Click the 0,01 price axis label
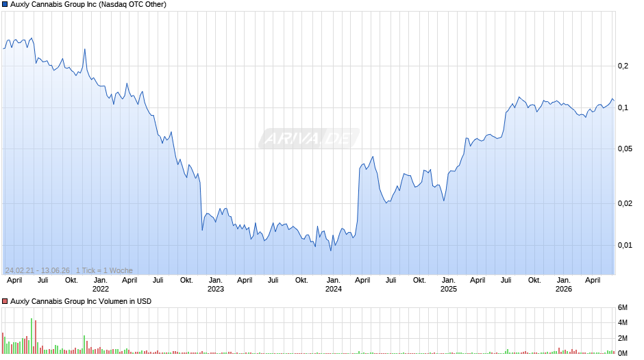Screen dimensions: 644x360 [x=625, y=246]
